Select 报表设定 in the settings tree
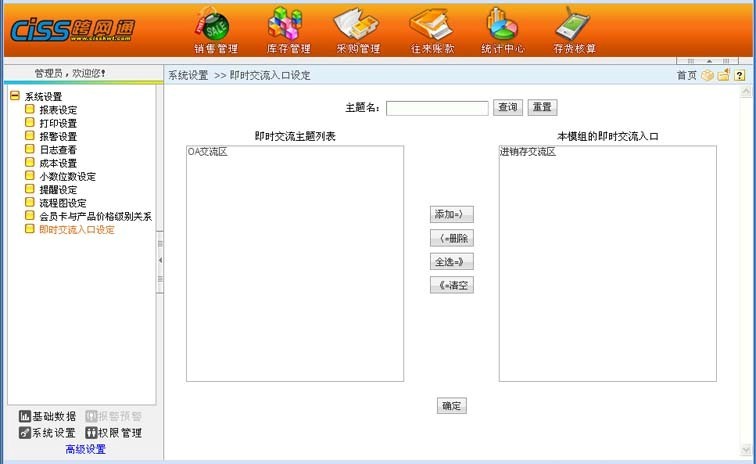Screen dimensions: 756x464 pyautogui.click(x=58, y=110)
